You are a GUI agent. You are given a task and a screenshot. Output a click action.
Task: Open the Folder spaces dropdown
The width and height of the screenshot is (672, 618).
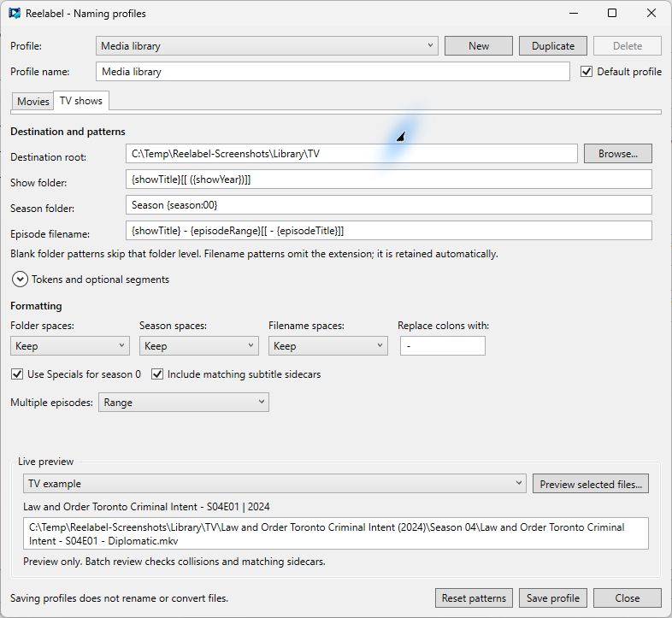(70, 346)
